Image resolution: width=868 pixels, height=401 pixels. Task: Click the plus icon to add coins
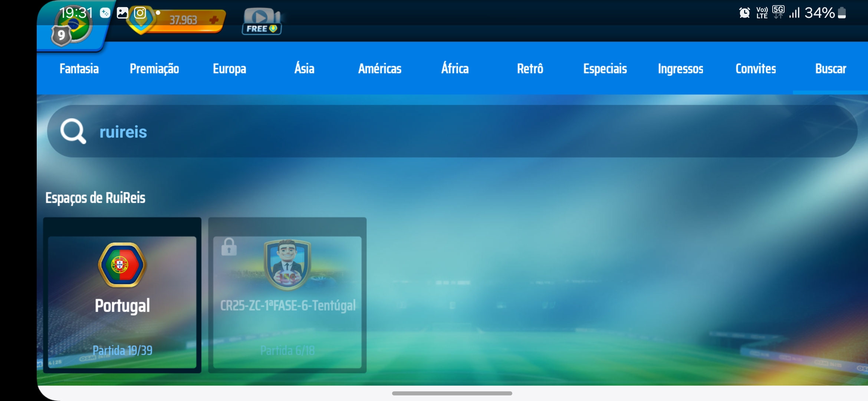click(x=214, y=20)
